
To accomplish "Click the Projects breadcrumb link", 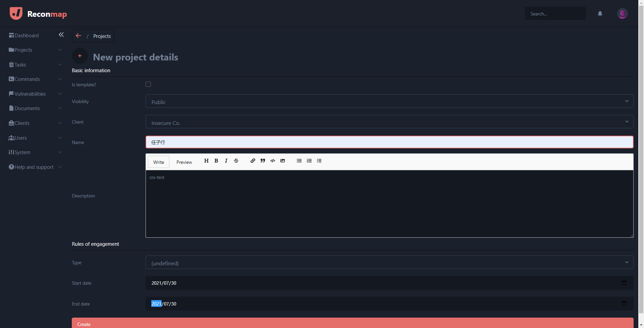I will coord(102,36).
